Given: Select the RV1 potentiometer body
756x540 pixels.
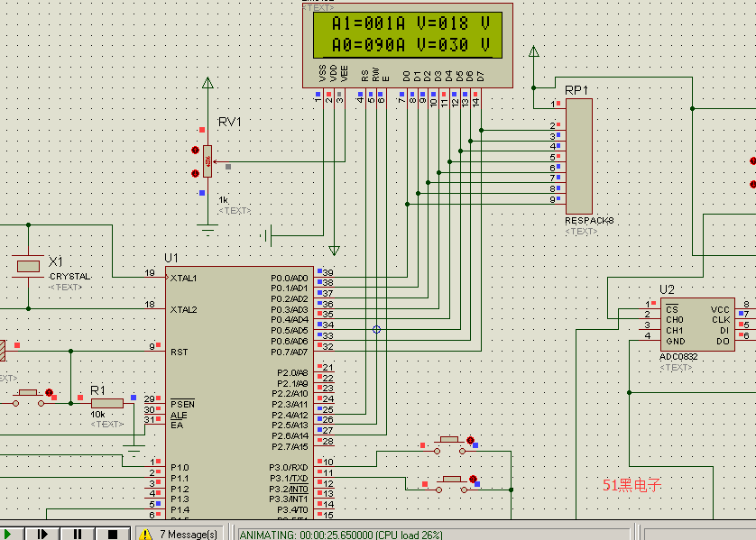Looking at the screenshot, I should point(207,161).
